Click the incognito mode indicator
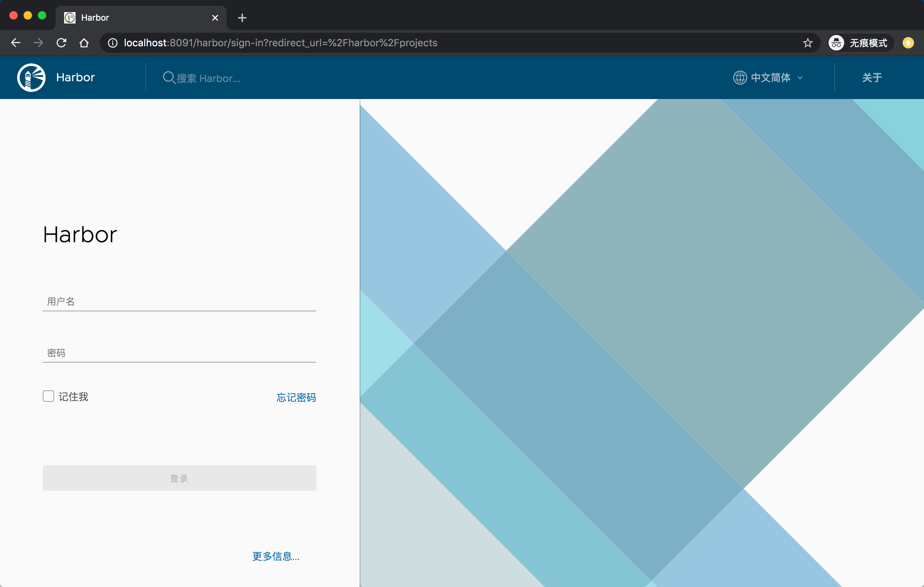This screenshot has width=924, height=587. [860, 43]
